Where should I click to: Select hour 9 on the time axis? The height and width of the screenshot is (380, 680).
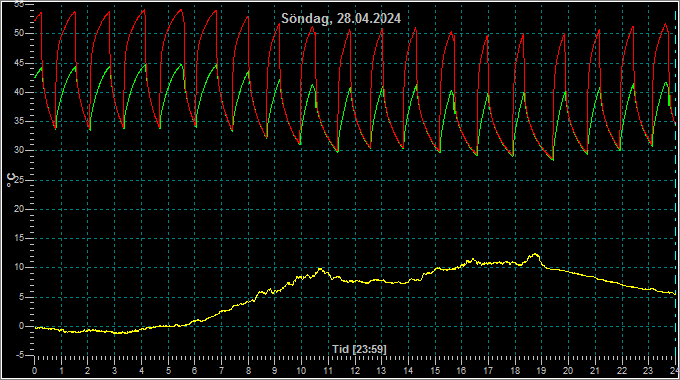point(275,371)
